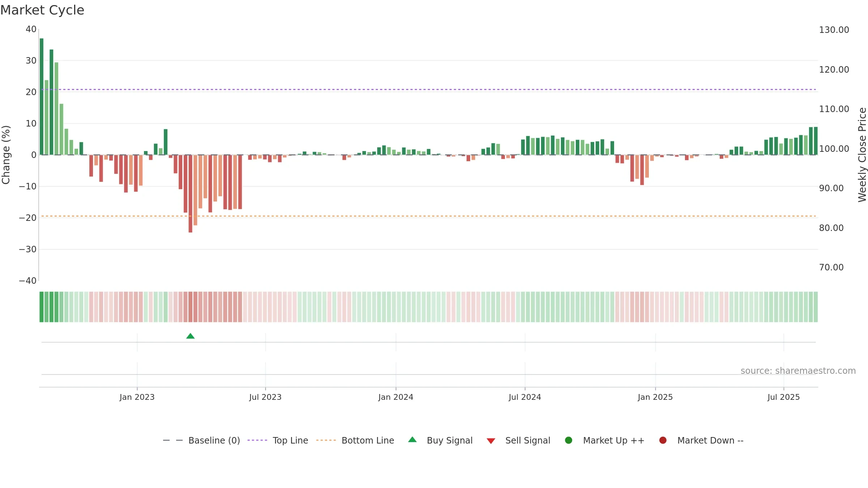Click the Market Cycle chart title

tap(42, 10)
